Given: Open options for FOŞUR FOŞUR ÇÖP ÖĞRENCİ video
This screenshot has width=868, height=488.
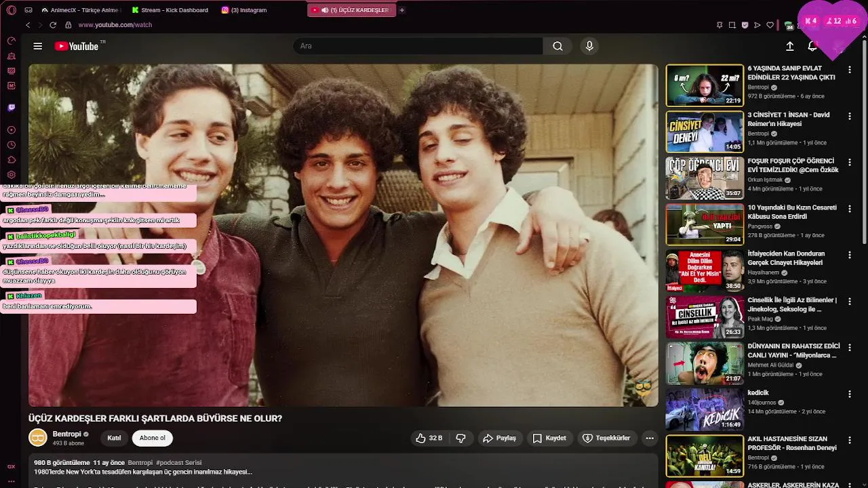Looking at the screenshot, I should click(850, 162).
